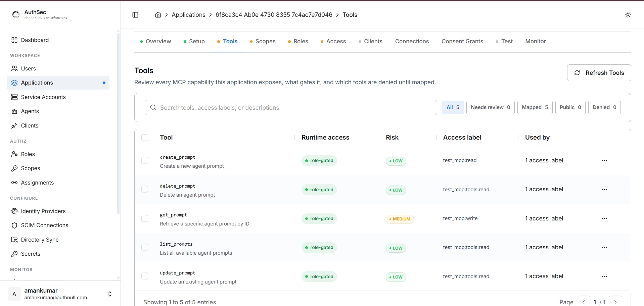Filter tools by Public
Screen dimensions: 644x306
570,107
